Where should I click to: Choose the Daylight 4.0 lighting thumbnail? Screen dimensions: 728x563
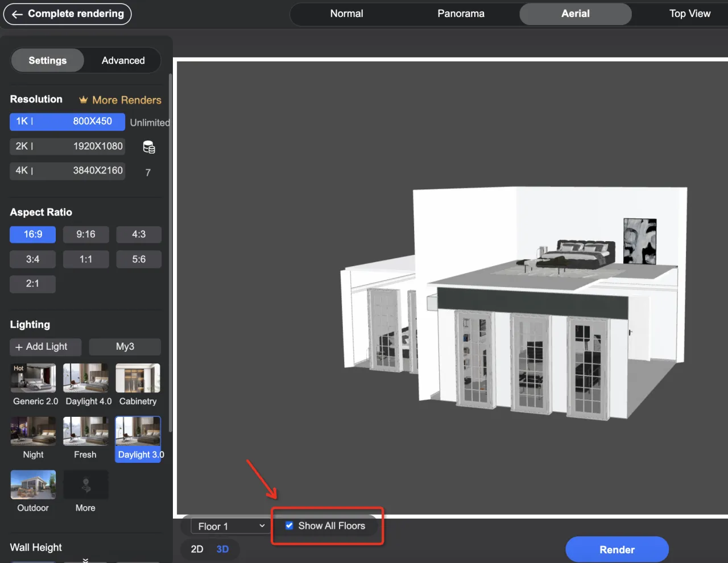point(86,378)
